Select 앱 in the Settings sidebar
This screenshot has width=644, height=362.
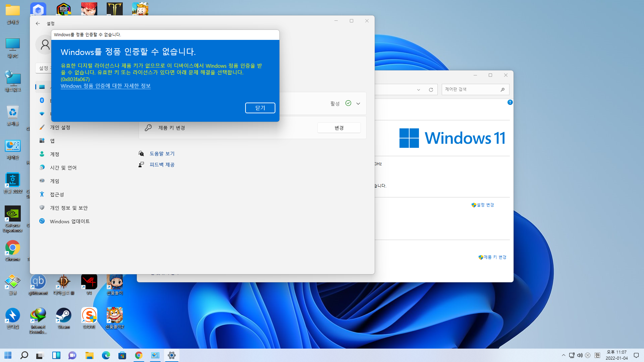coord(52,141)
